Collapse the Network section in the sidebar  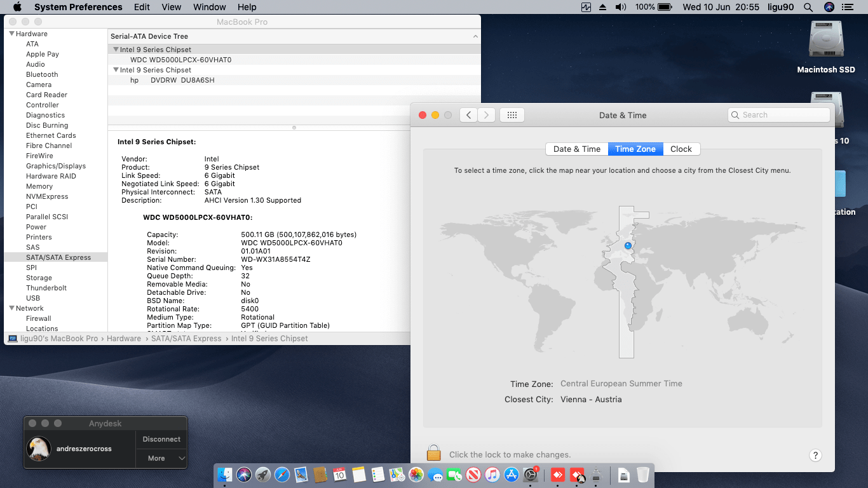[11, 308]
